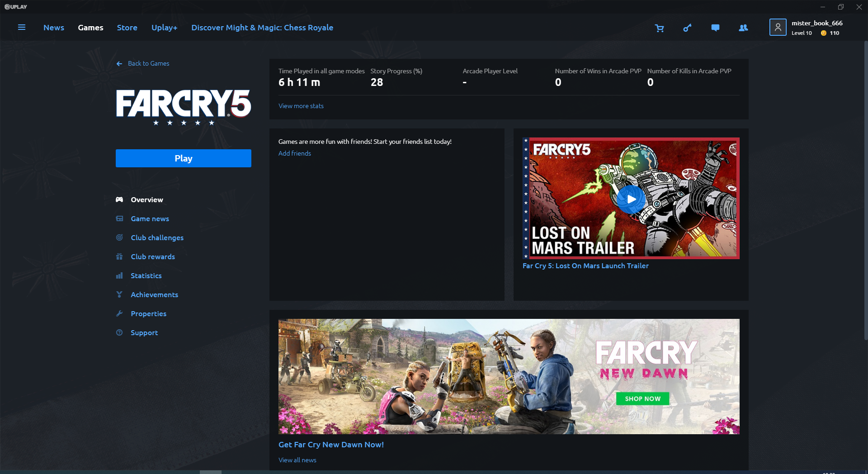Click the vertical page scrollbar
The width and height of the screenshot is (868, 474).
click(865, 190)
